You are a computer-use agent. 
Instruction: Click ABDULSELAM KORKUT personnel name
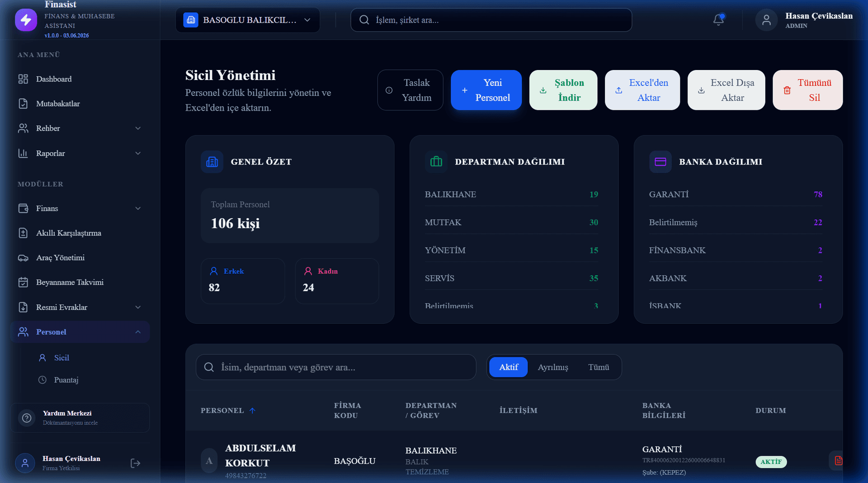point(260,455)
